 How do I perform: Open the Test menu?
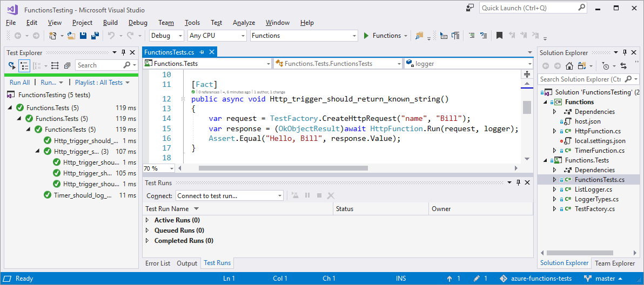pyautogui.click(x=217, y=23)
